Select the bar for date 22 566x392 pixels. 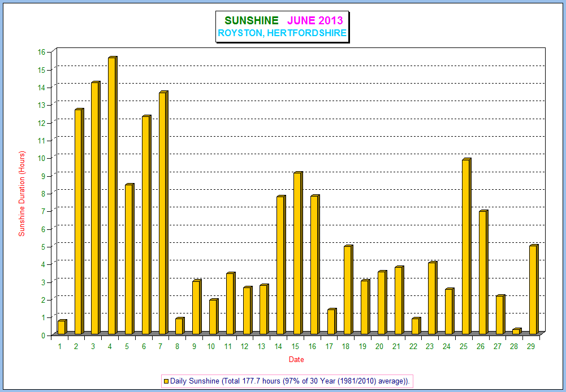pos(416,326)
